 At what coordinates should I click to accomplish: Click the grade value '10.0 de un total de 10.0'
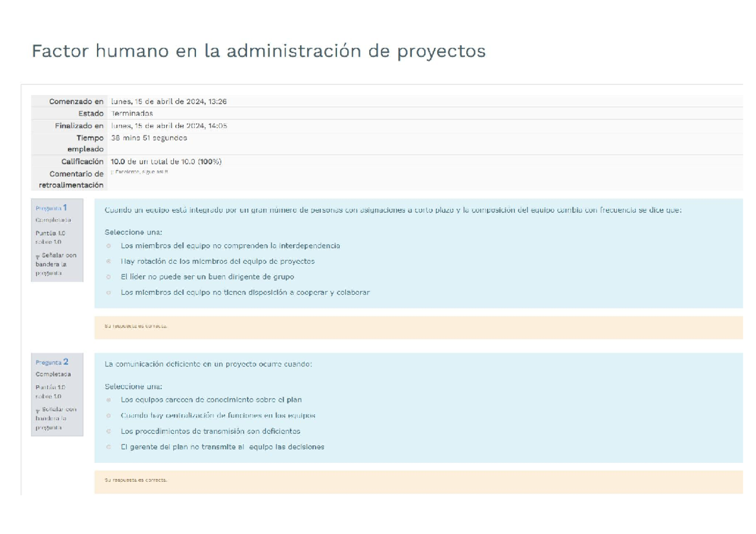click(164, 161)
